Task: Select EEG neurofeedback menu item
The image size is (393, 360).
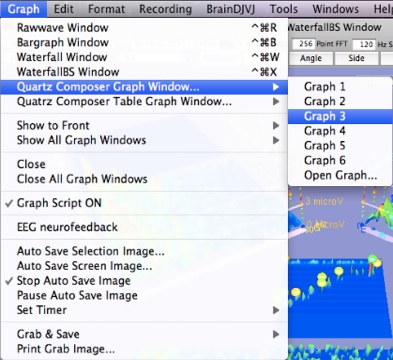Action: point(145,227)
